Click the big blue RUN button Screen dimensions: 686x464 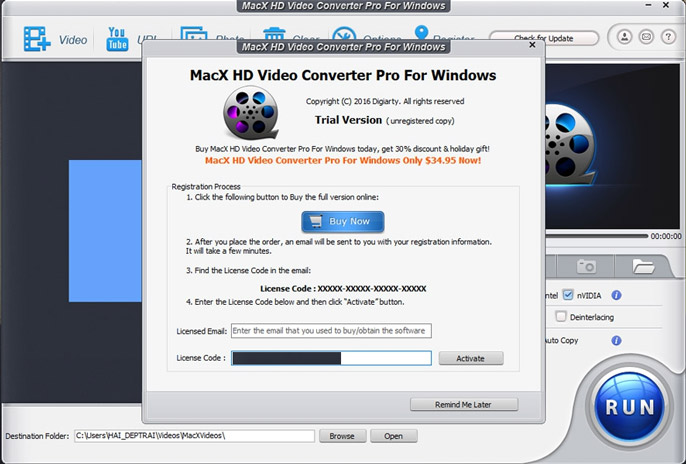pyautogui.click(x=629, y=406)
